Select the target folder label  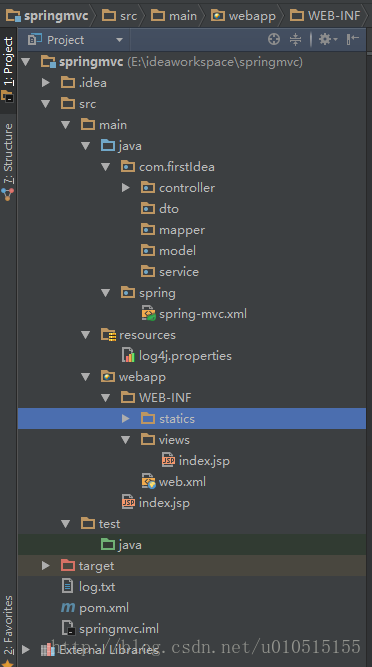[97, 566]
